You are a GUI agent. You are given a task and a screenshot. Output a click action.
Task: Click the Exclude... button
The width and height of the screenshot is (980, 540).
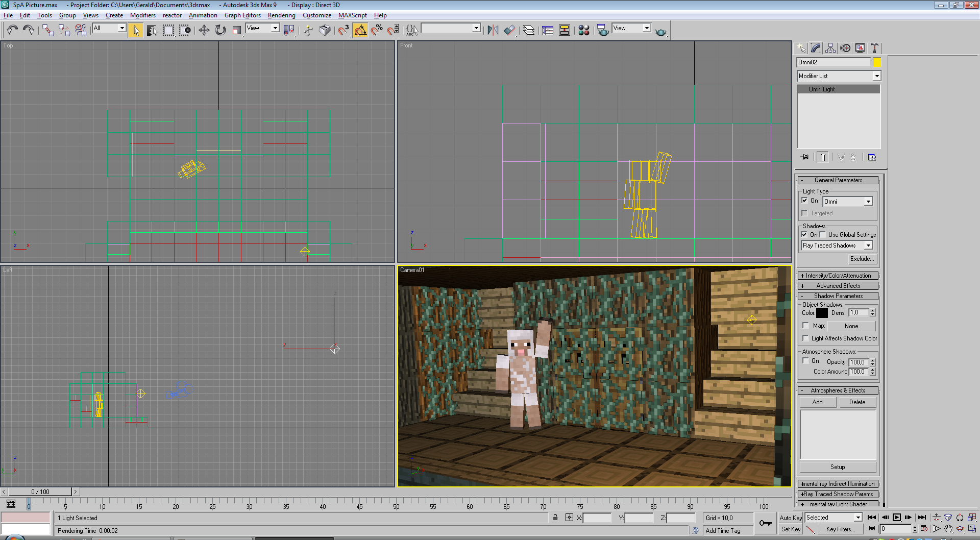pyautogui.click(x=862, y=259)
